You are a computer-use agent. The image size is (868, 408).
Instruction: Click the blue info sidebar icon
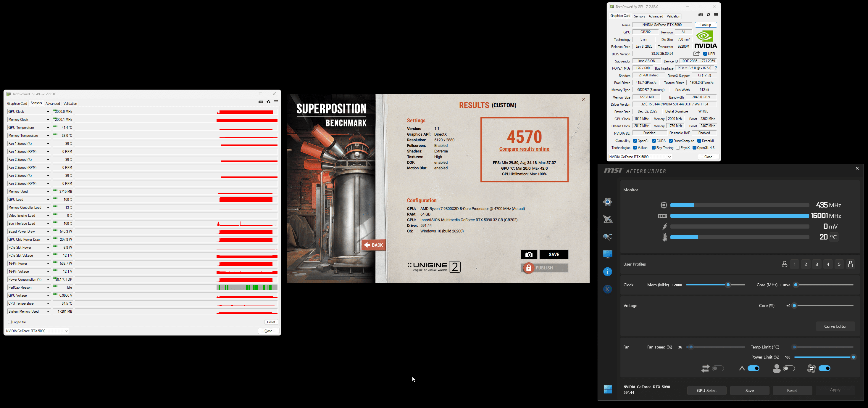coord(608,272)
